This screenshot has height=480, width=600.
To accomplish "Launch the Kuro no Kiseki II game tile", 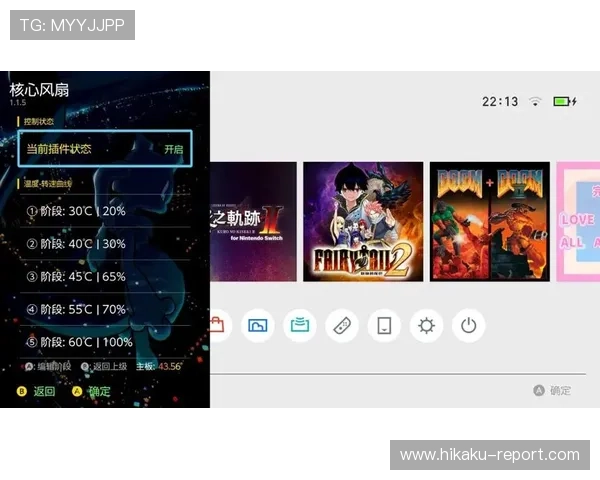I will click(x=253, y=222).
